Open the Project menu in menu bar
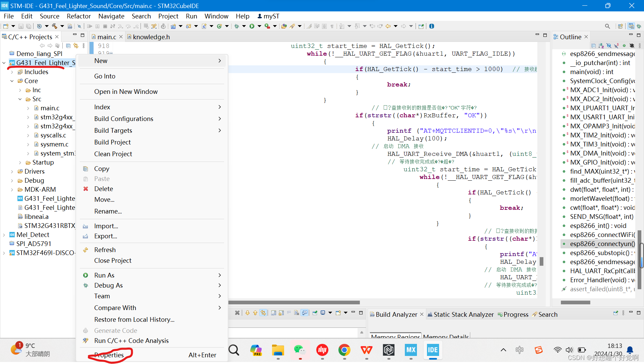 (168, 16)
